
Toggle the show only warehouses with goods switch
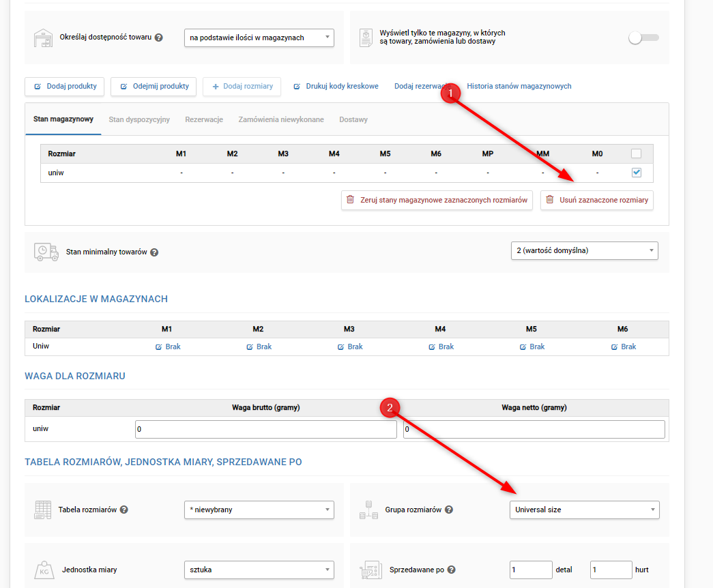(x=643, y=38)
